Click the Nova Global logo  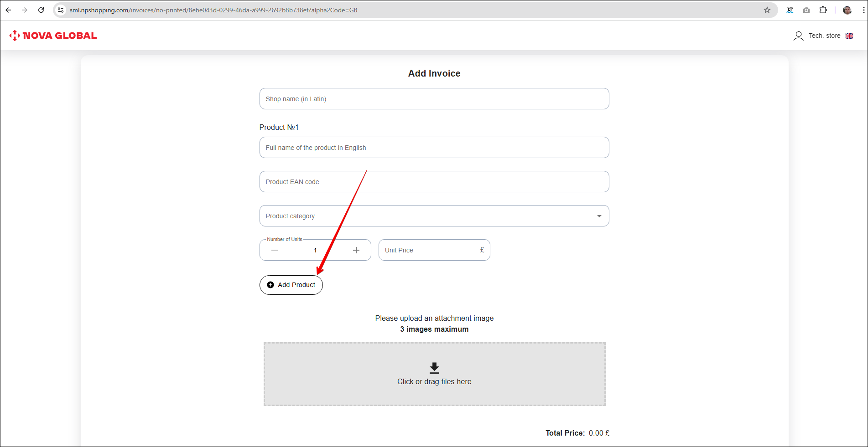click(x=53, y=36)
